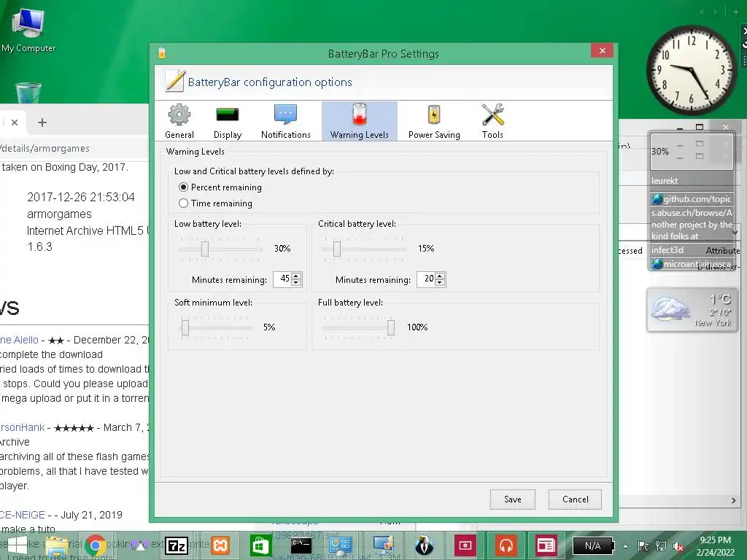The height and width of the screenshot is (560, 747).
Task: Open reviewer link ending in rsonHank
Action: pos(23,427)
